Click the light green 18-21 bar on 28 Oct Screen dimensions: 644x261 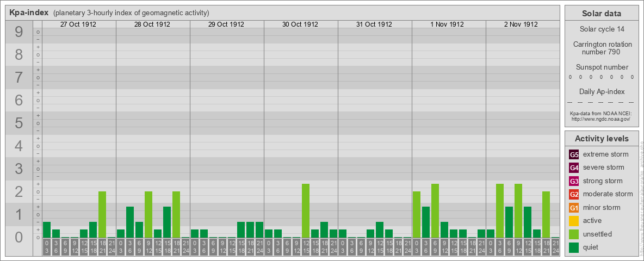pos(176,215)
